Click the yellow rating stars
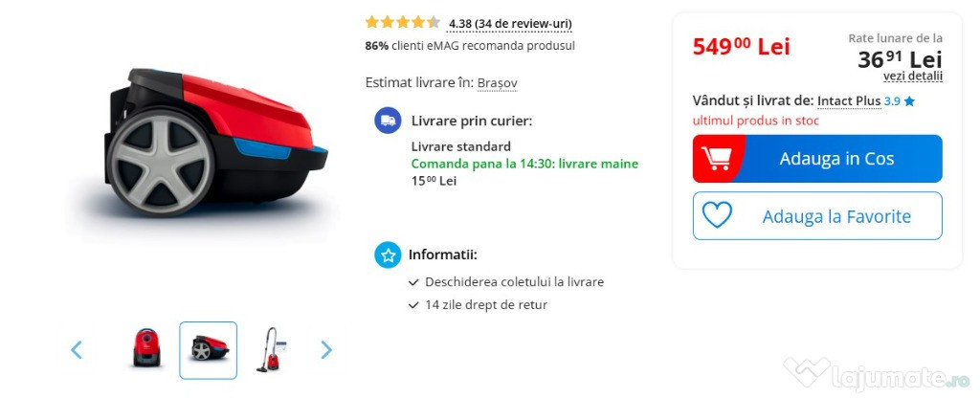The image size is (980, 398). pos(403,23)
